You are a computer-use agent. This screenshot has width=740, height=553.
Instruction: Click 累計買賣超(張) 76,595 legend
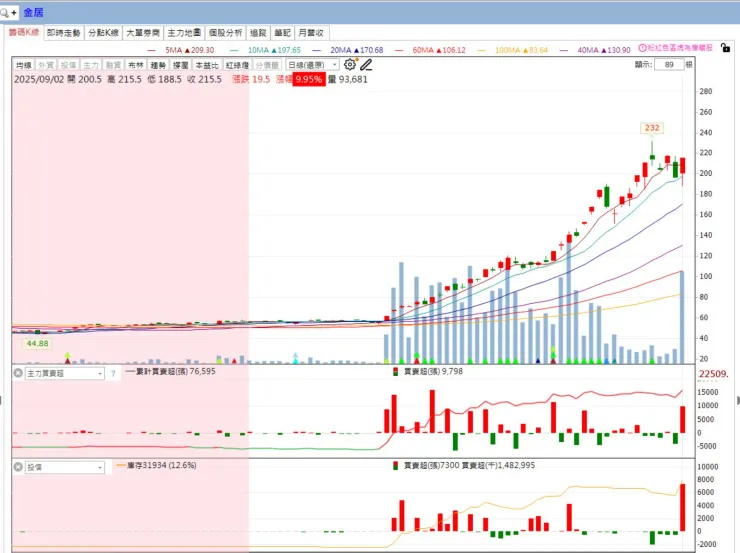171,371
